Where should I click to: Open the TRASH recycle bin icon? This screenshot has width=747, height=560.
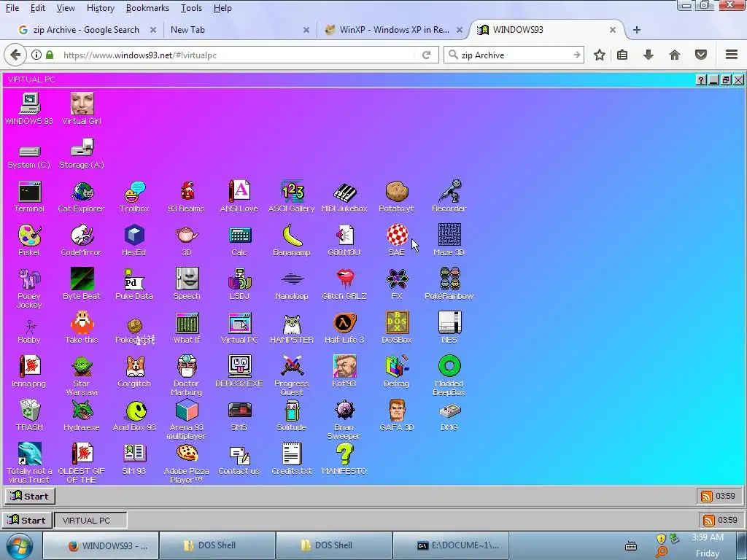click(29, 415)
